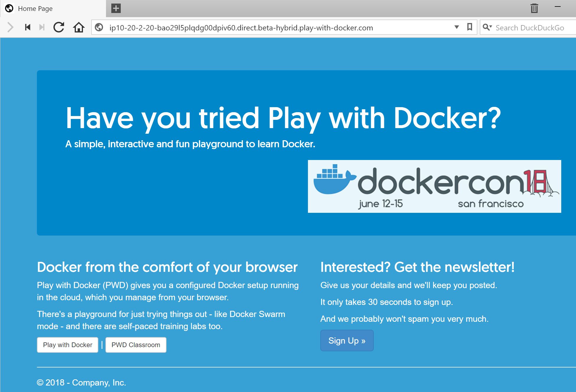Open the PWD Classroom button
This screenshot has height=392, width=576.
136,345
